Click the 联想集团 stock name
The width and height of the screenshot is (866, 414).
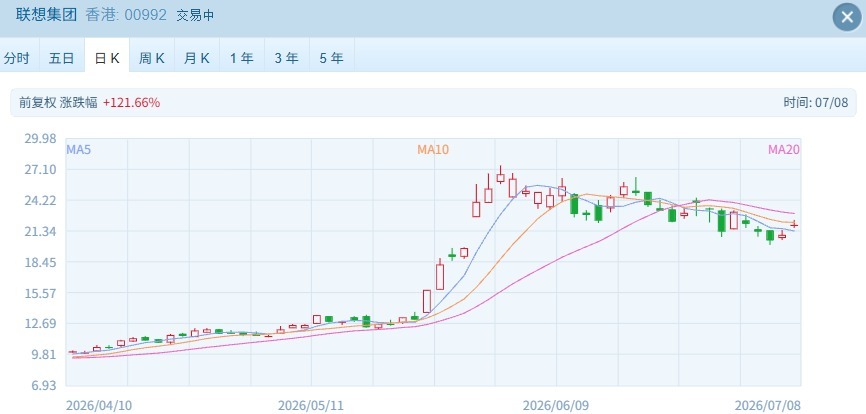46,15
